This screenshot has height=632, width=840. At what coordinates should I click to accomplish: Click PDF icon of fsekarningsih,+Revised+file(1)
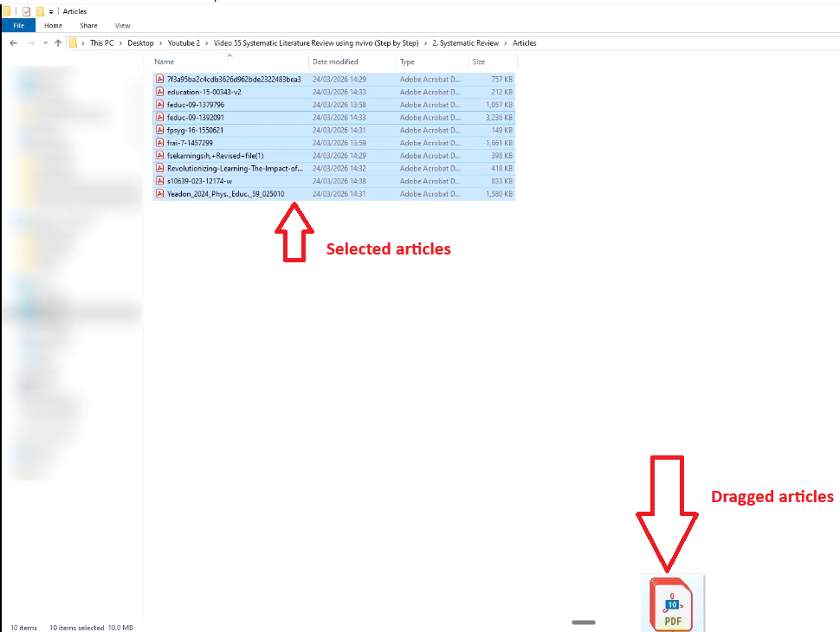(159, 155)
